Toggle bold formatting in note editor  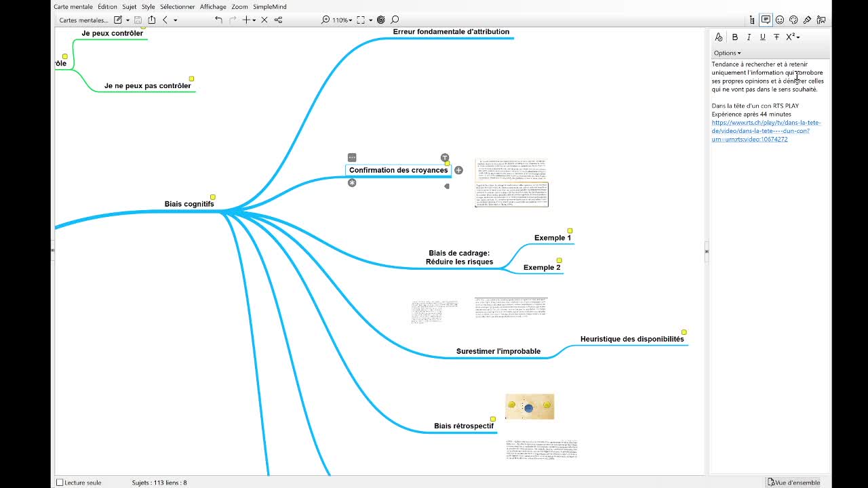click(734, 37)
